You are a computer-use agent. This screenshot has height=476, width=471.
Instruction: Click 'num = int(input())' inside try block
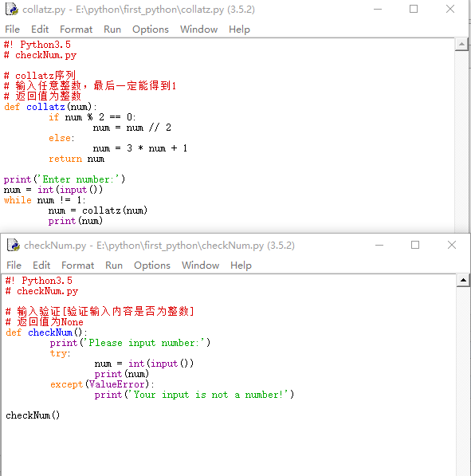coord(143,364)
